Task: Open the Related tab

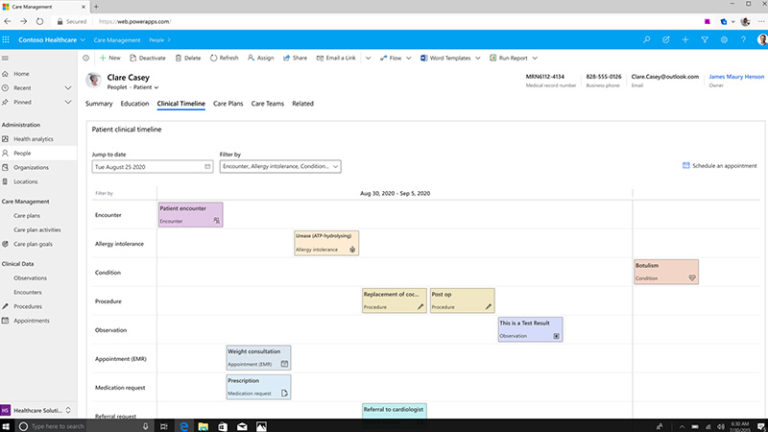Action: click(303, 103)
